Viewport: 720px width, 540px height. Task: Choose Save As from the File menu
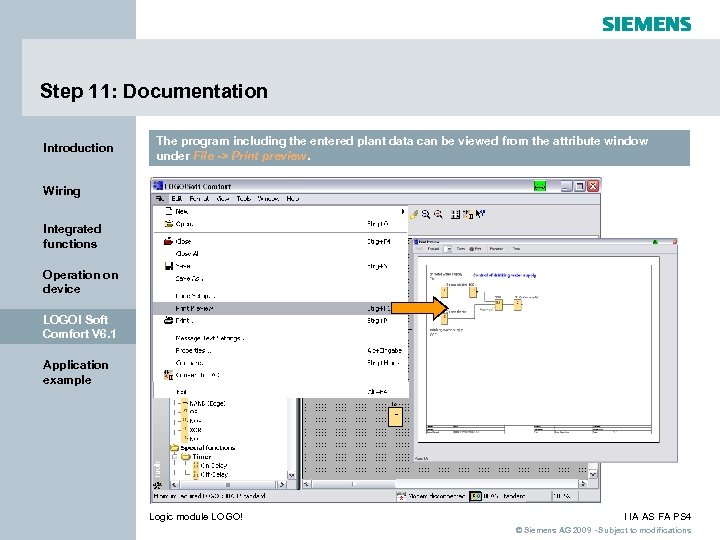(x=280, y=278)
